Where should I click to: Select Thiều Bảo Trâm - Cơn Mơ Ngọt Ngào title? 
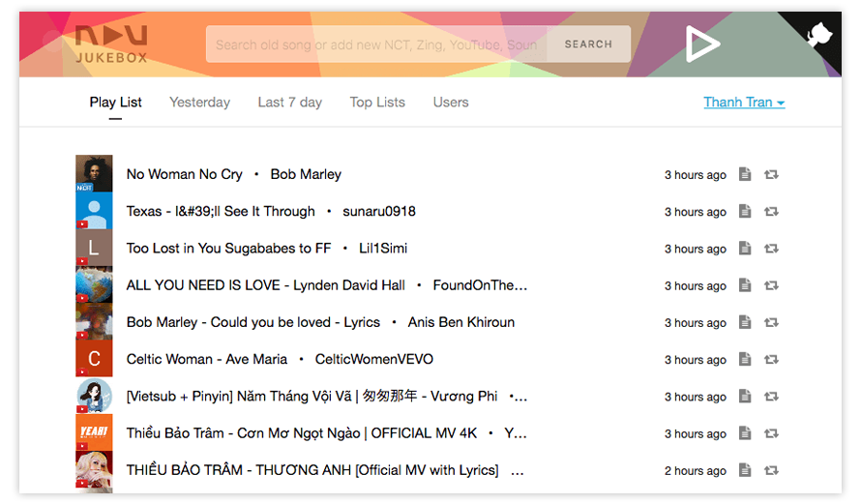coord(302,433)
